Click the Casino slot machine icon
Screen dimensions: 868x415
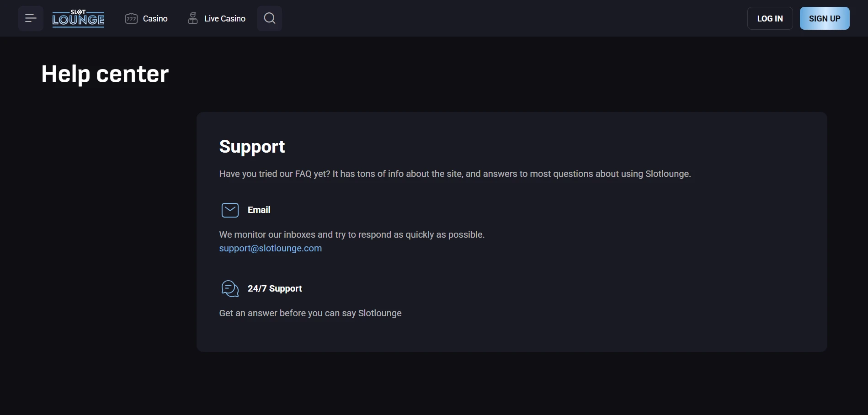coord(131,18)
